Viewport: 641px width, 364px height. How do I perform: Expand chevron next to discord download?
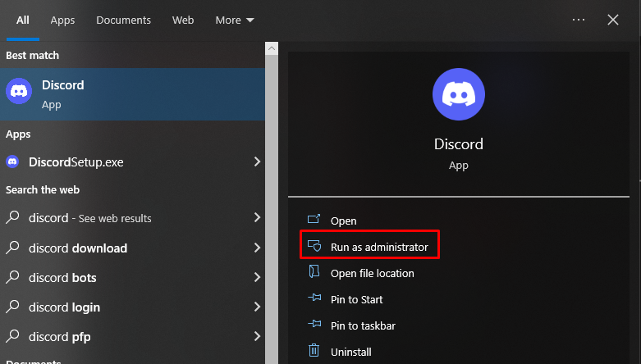coord(257,248)
